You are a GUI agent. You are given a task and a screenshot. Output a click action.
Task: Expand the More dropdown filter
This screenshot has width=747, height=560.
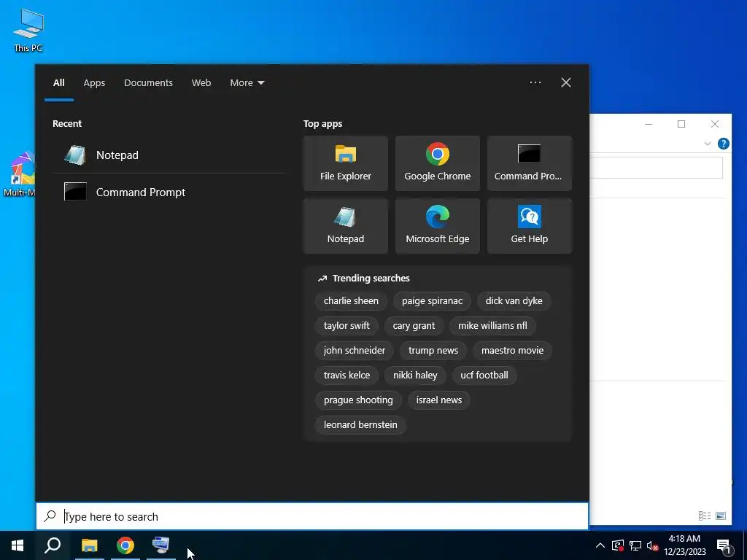pyautogui.click(x=247, y=82)
